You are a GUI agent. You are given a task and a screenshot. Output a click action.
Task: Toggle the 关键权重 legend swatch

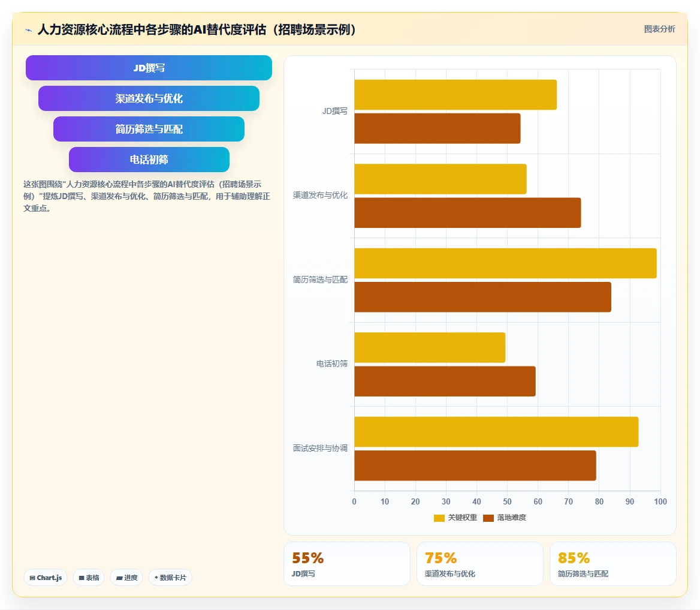pos(439,518)
